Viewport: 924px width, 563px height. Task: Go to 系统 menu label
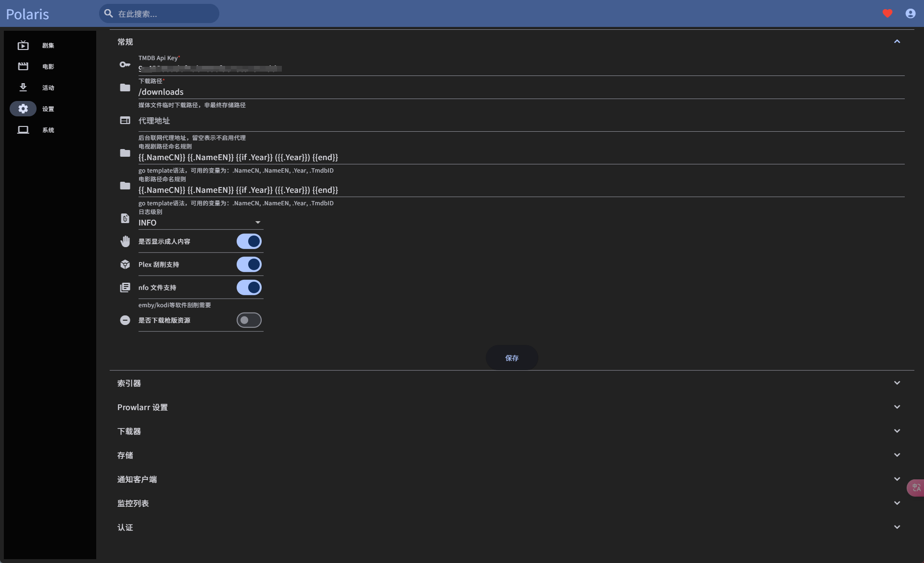tap(48, 130)
